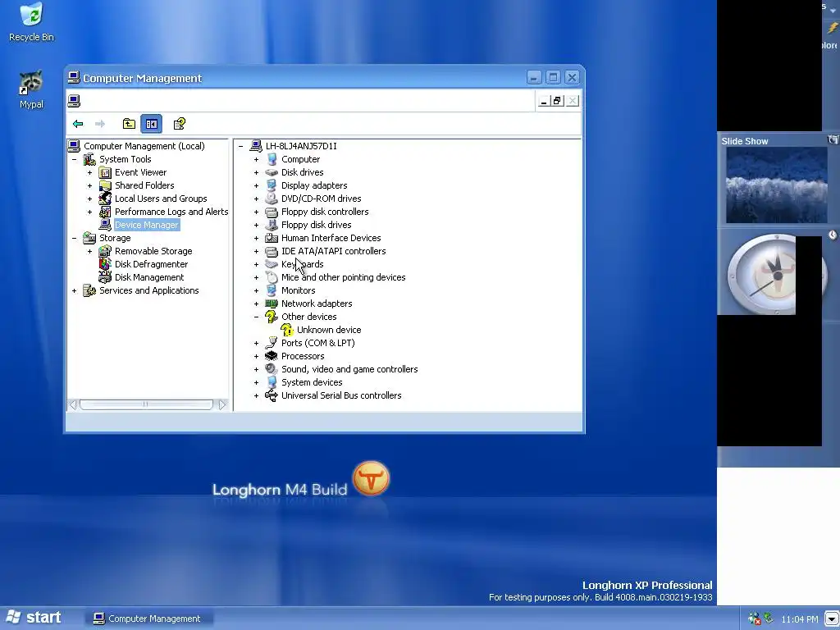Expand the System devices category
Screen dimensions: 840x630
pos(256,382)
